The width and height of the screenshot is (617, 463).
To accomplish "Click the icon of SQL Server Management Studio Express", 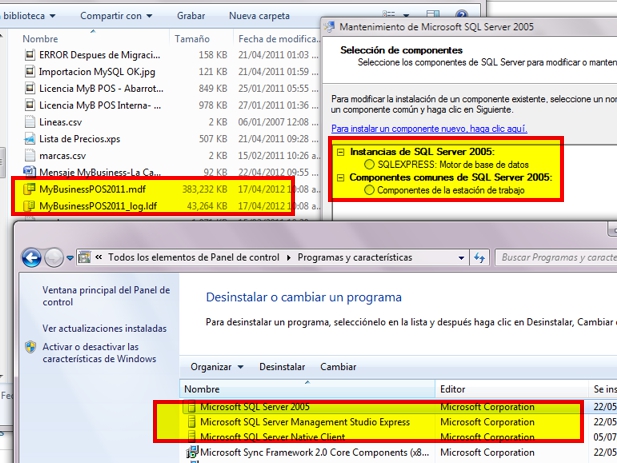I will pos(191,422).
